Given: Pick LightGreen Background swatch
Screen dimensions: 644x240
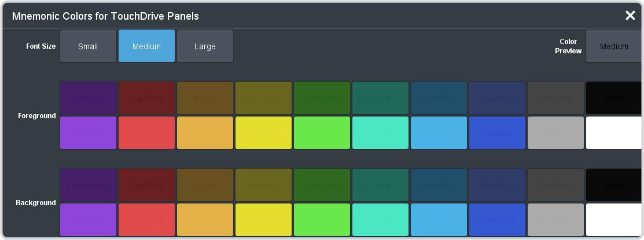Looking at the screenshot, I should click(322, 220).
